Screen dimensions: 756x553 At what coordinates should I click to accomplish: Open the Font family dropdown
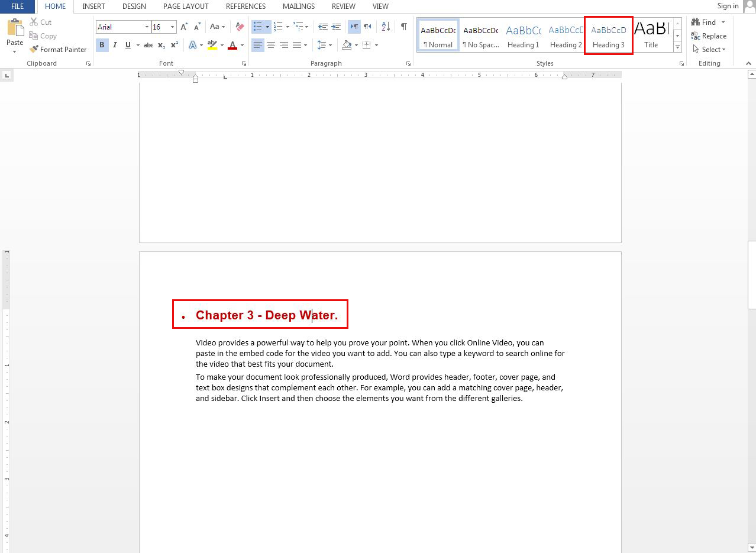tap(147, 27)
